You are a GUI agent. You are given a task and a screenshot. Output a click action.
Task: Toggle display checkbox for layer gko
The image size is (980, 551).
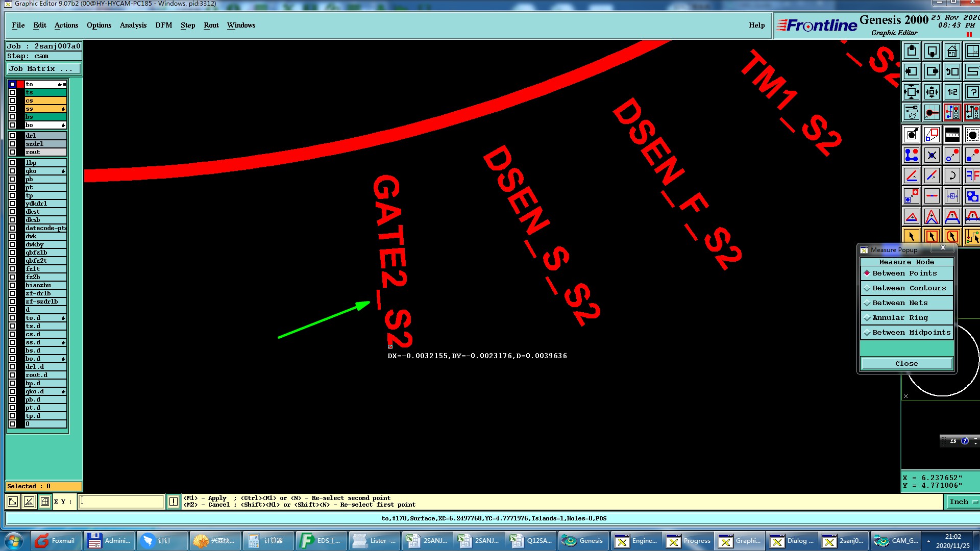click(12, 171)
